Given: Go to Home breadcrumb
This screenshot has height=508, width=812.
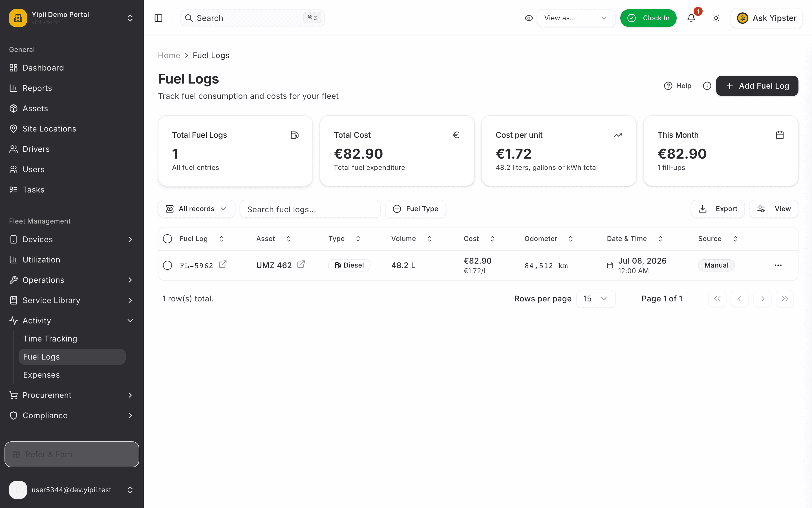Looking at the screenshot, I should pyautogui.click(x=169, y=55).
